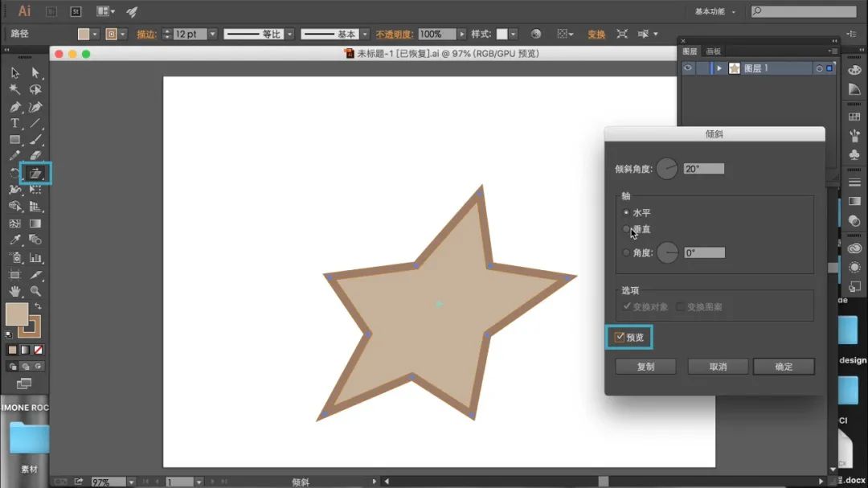Select the Artboard tool

15,275
